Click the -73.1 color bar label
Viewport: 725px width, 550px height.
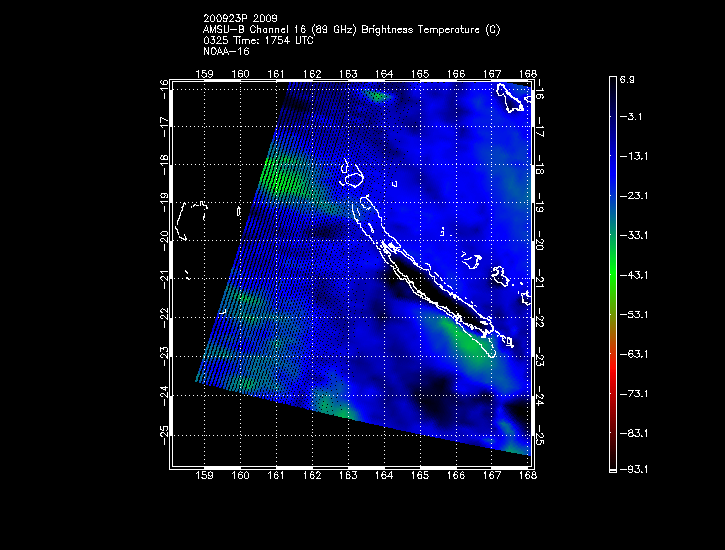coord(633,394)
